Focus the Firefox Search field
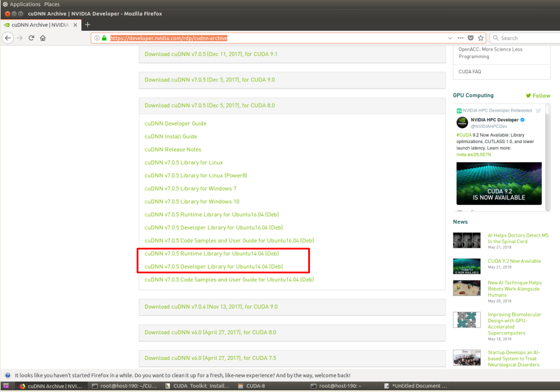This screenshot has width=560, height=392. (525, 38)
